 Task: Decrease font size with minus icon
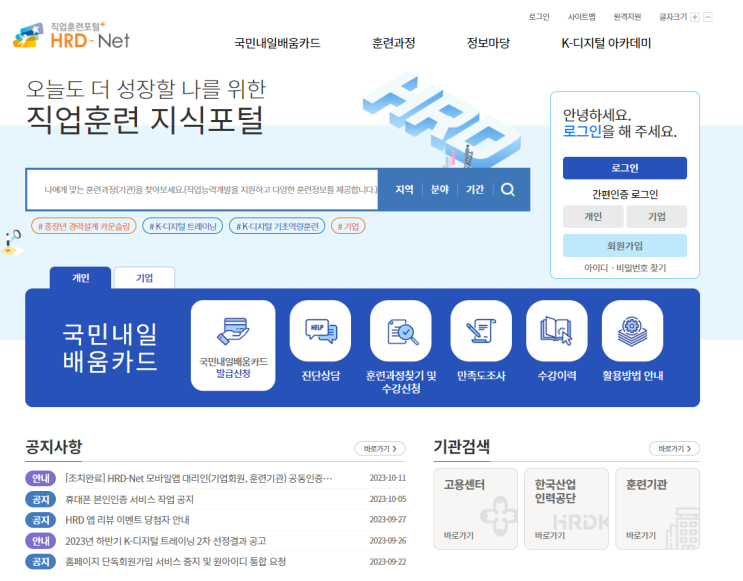pos(708,17)
